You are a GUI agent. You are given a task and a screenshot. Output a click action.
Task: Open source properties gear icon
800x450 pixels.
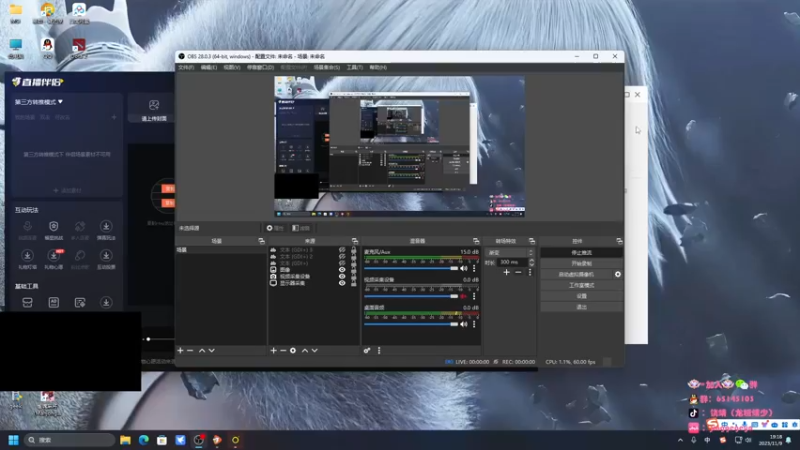click(293, 351)
